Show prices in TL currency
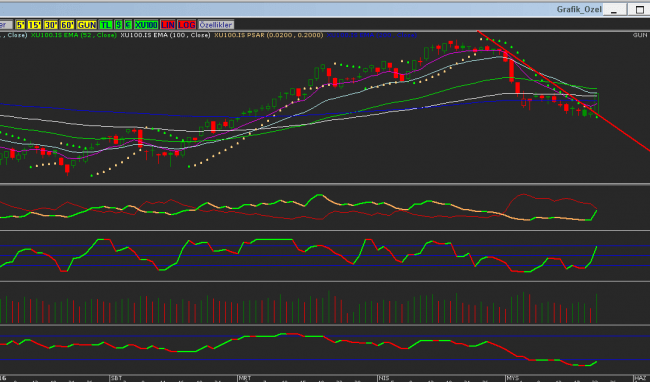 (106, 25)
